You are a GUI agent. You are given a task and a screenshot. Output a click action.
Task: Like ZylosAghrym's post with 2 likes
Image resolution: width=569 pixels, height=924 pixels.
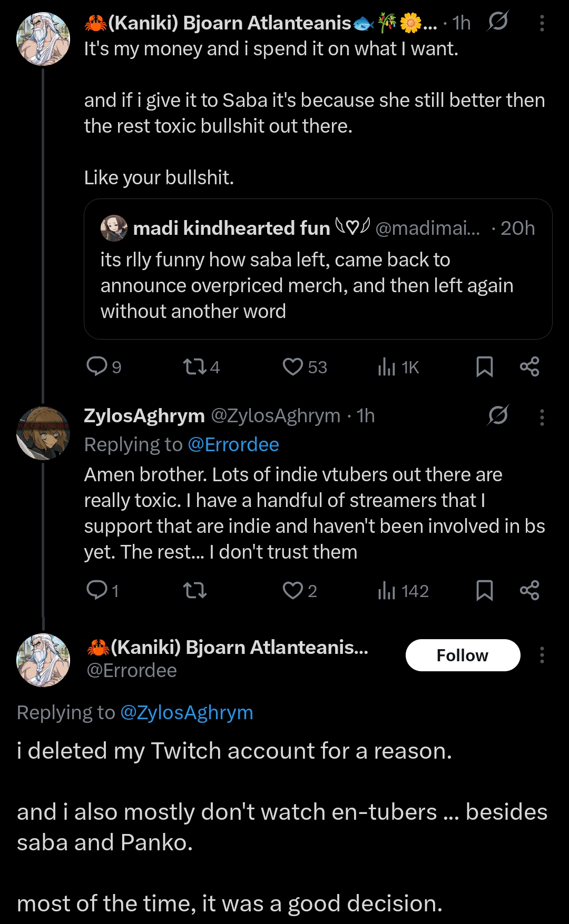pyautogui.click(x=293, y=590)
